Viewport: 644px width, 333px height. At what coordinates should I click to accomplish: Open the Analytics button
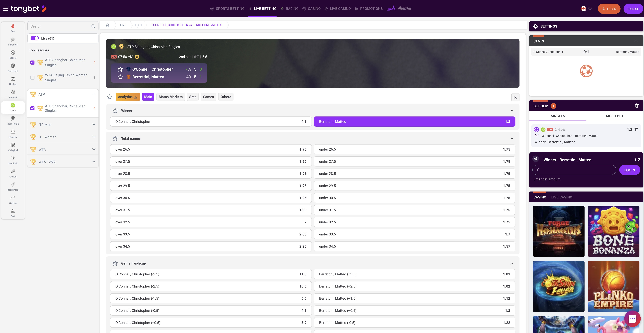coord(128,97)
